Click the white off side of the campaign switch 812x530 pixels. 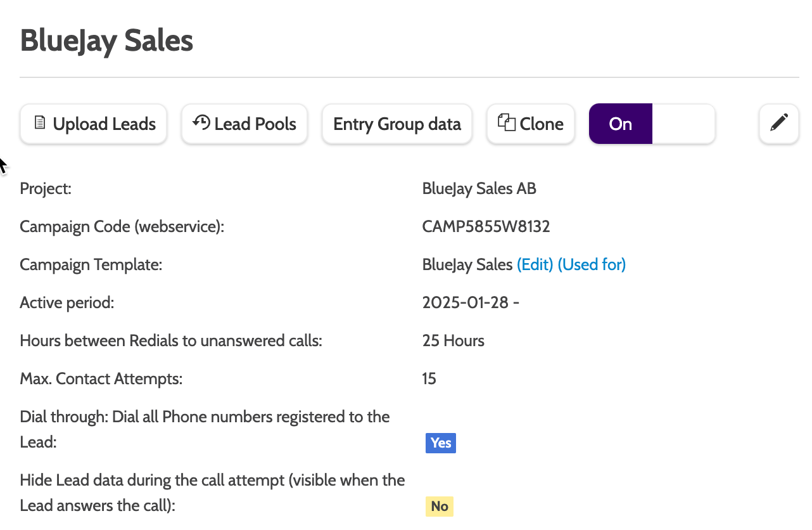pyautogui.click(x=683, y=124)
